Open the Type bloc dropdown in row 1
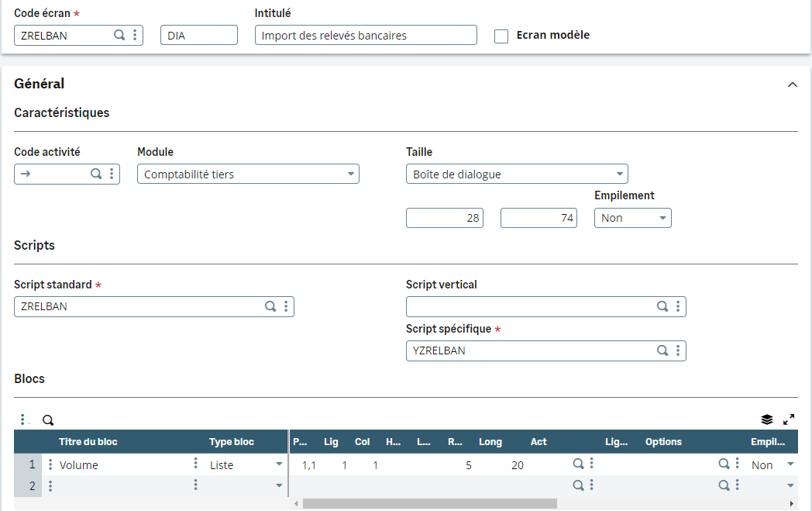The image size is (812, 511). [279, 464]
